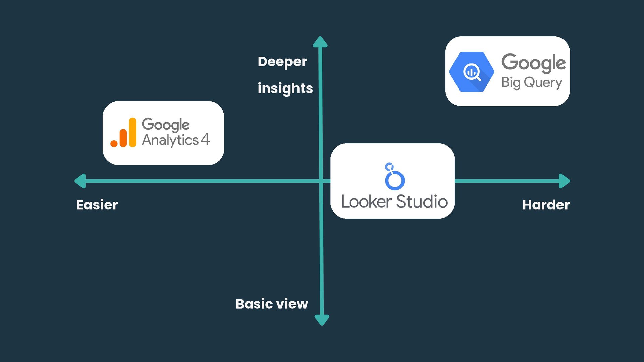Click the right arrowhead of horizontal axis
This screenshot has height=362, width=644.
coord(564,181)
